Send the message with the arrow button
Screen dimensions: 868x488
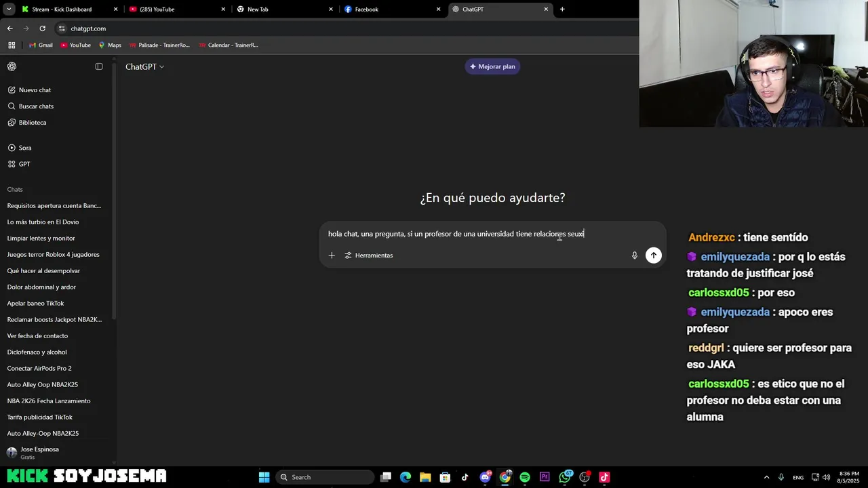[654, 256]
